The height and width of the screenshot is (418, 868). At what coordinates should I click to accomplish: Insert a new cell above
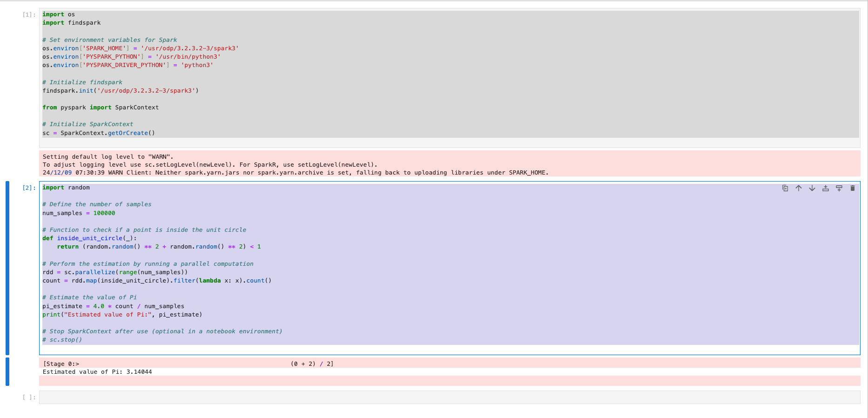[x=826, y=188]
